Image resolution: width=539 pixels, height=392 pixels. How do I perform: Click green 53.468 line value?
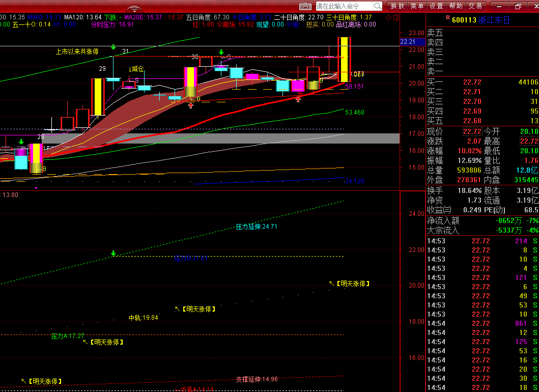tap(355, 113)
